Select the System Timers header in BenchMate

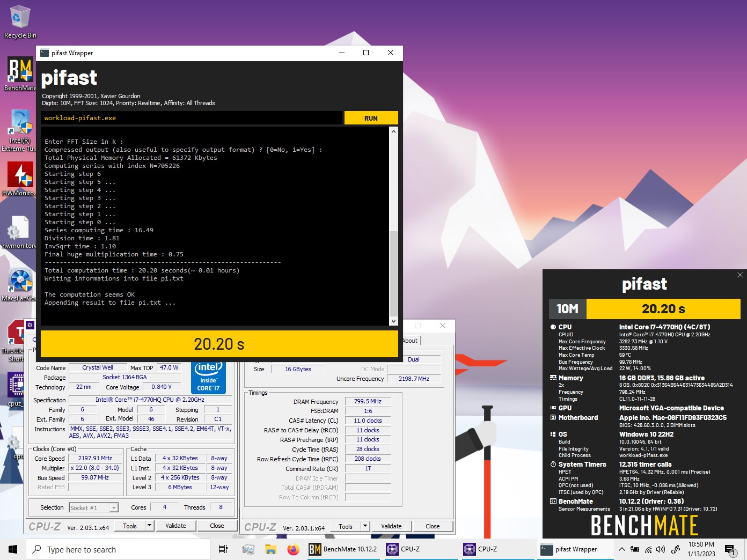582,464
